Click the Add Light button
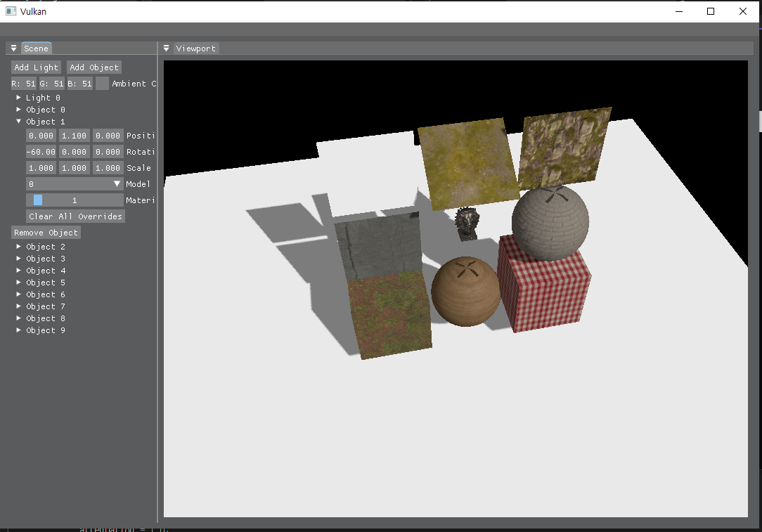The image size is (762, 532). click(x=36, y=67)
